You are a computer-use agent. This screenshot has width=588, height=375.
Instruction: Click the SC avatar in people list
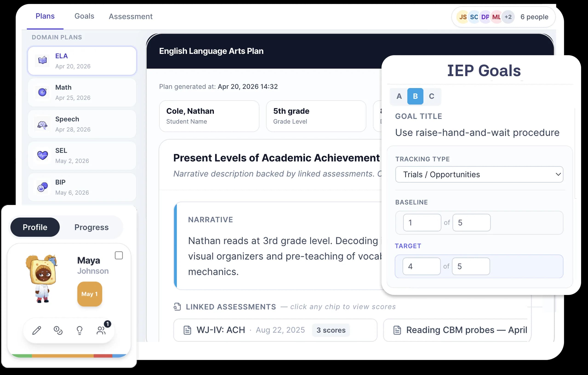coord(474,17)
